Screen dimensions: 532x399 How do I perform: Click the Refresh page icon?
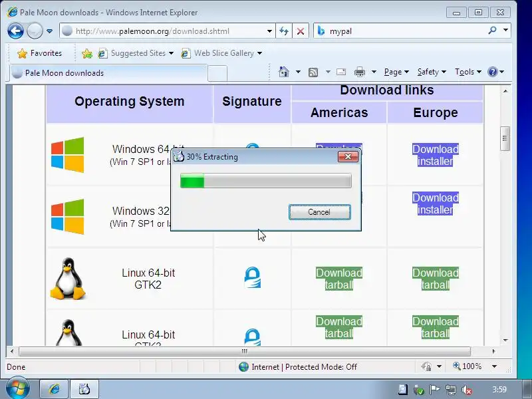coord(284,31)
